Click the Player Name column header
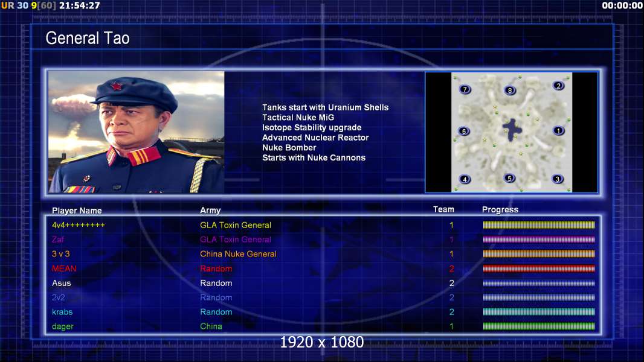The image size is (644, 362). pos(77,211)
